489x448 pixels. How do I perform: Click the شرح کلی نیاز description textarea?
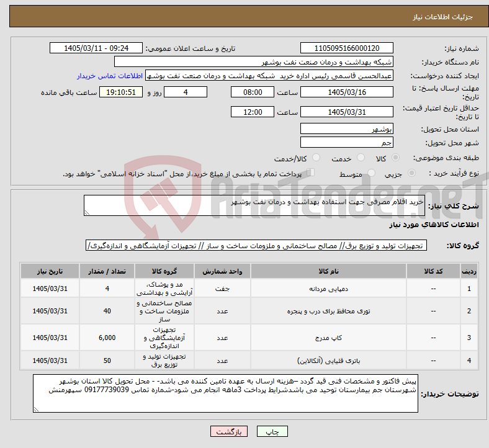pos(254,205)
